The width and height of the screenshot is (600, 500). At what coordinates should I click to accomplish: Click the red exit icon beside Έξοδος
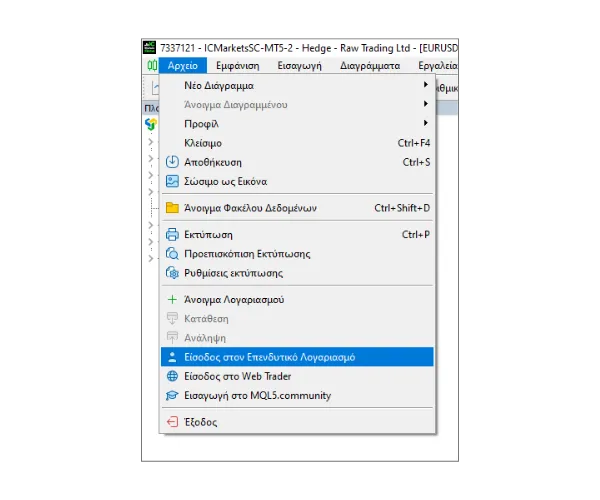point(172,422)
